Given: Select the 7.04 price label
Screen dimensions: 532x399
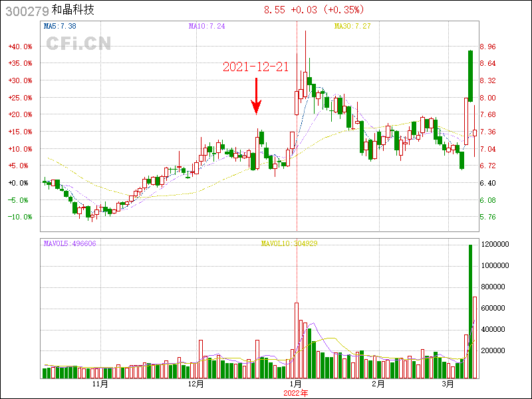Looking at the screenshot, I should tap(488, 149).
